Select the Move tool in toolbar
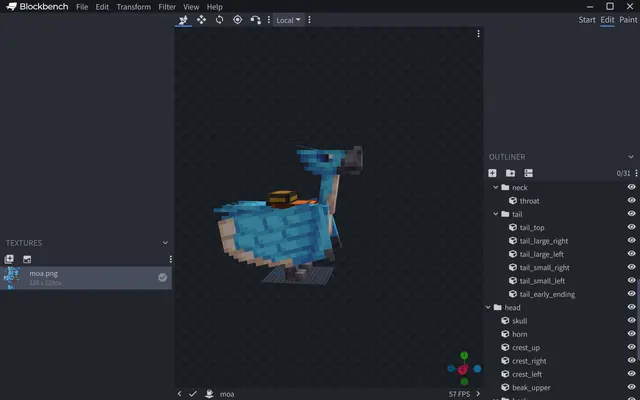 [x=183, y=20]
